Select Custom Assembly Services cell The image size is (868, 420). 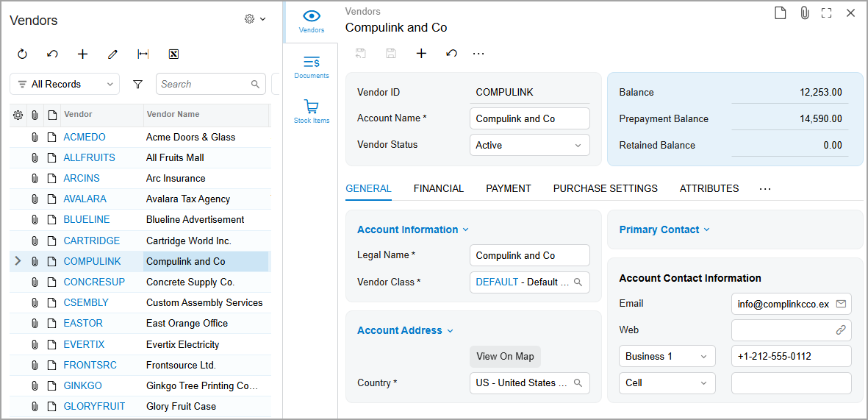coord(206,303)
